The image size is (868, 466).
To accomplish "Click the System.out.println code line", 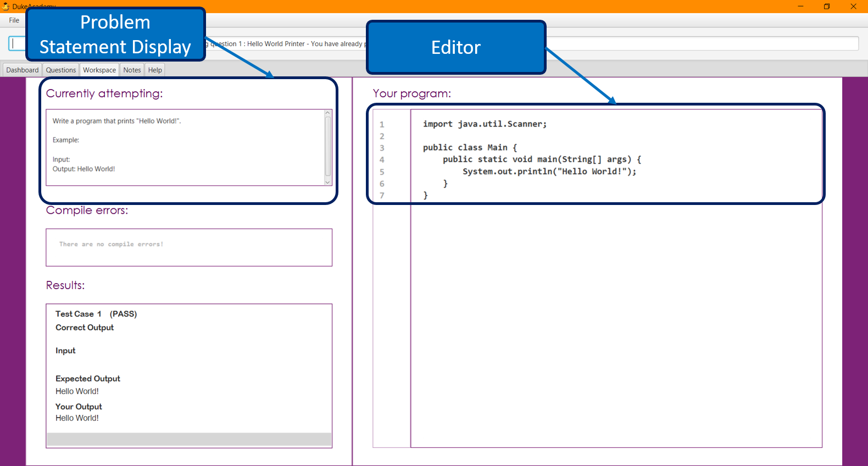I will click(549, 171).
